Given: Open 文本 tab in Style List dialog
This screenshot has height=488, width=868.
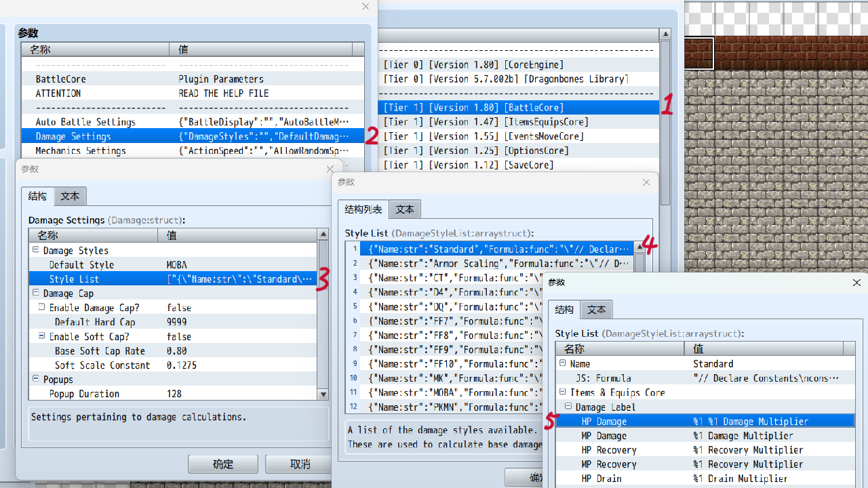Looking at the screenshot, I should click(405, 209).
